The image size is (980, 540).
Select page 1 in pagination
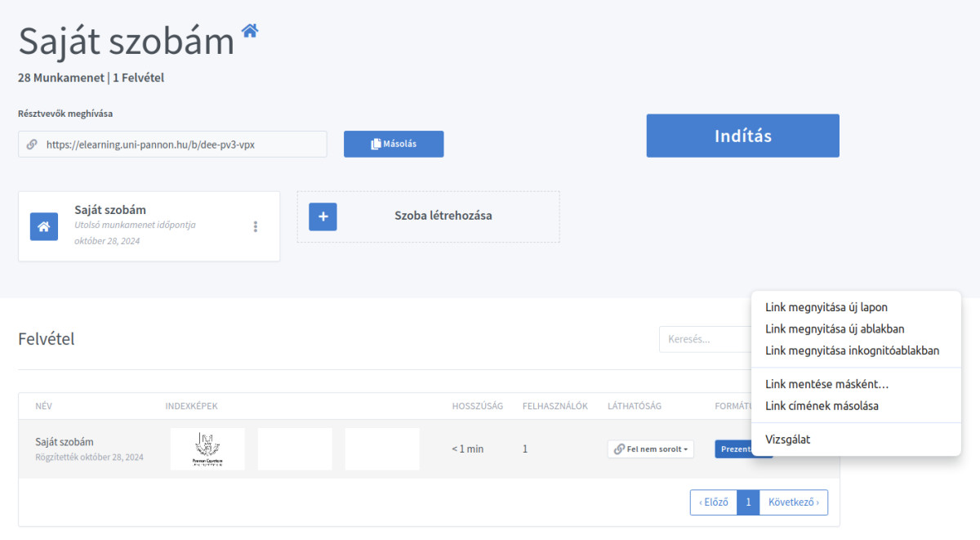(x=748, y=502)
